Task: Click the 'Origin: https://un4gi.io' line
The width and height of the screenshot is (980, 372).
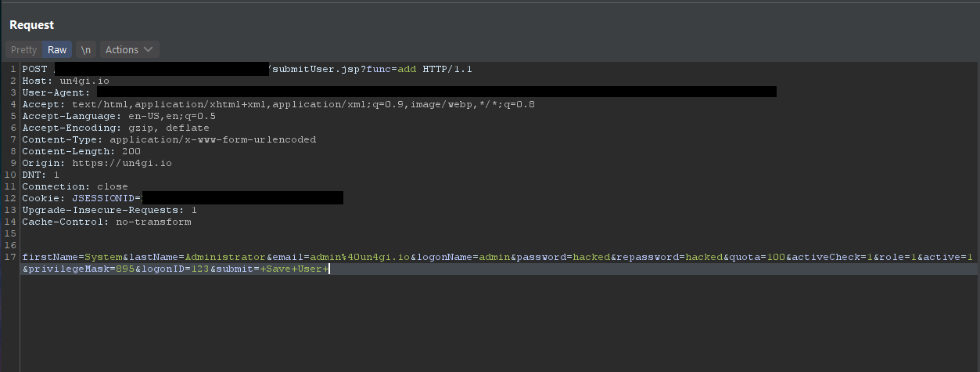Action: click(x=97, y=163)
